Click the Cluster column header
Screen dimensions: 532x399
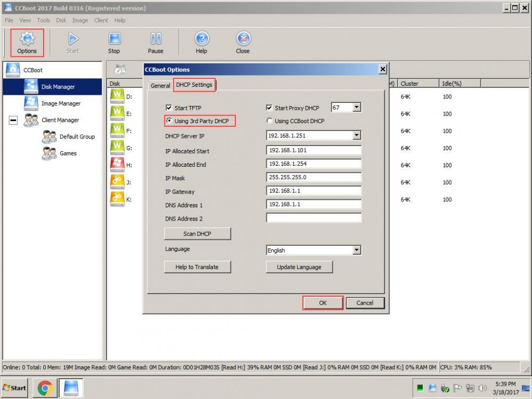[x=418, y=84]
